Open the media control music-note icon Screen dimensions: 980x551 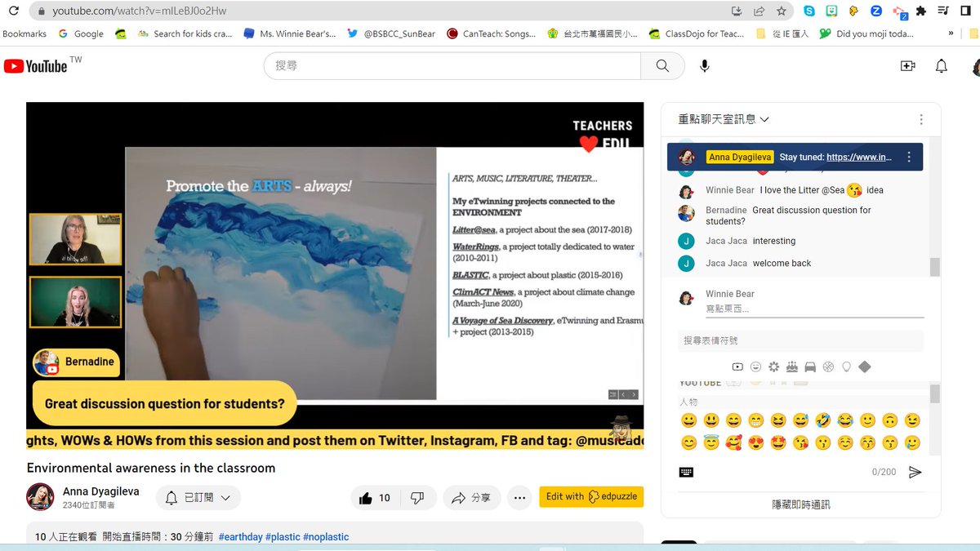(943, 11)
